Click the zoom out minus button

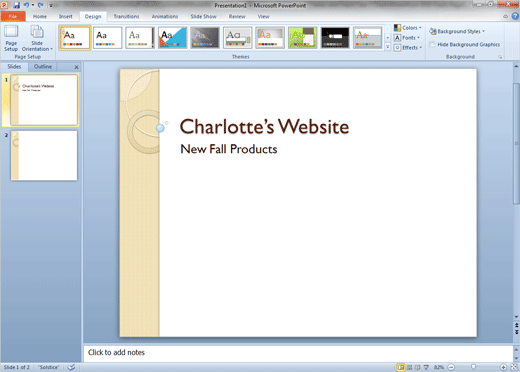coord(451,367)
